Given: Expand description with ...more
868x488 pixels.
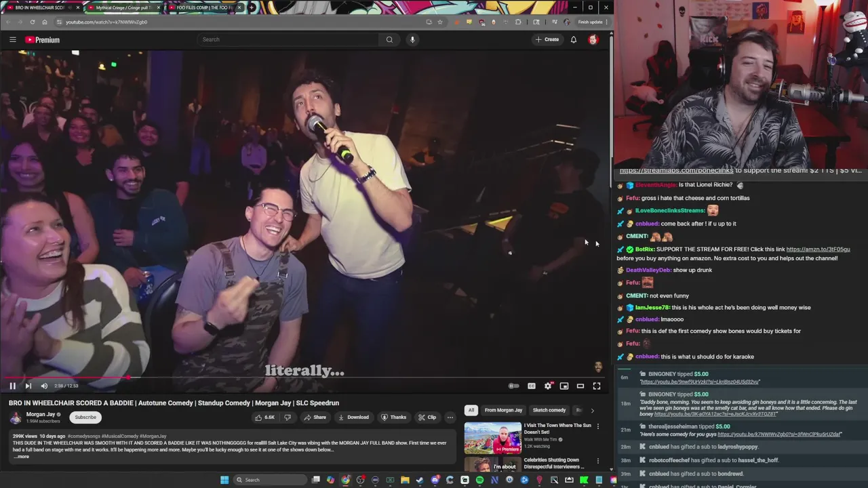Looking at the screenshot, I should click(x=21, y=457).
